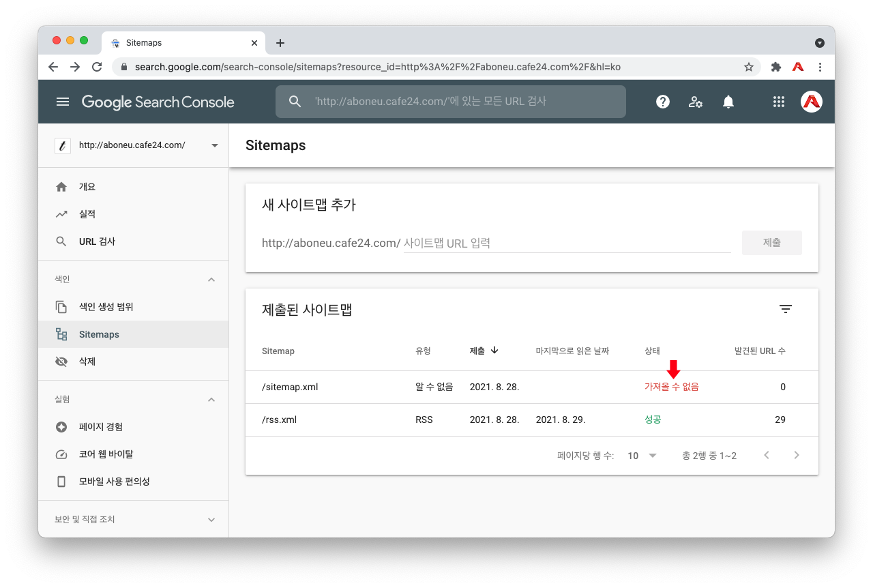Sort by 유형 column header

[424, 351]
